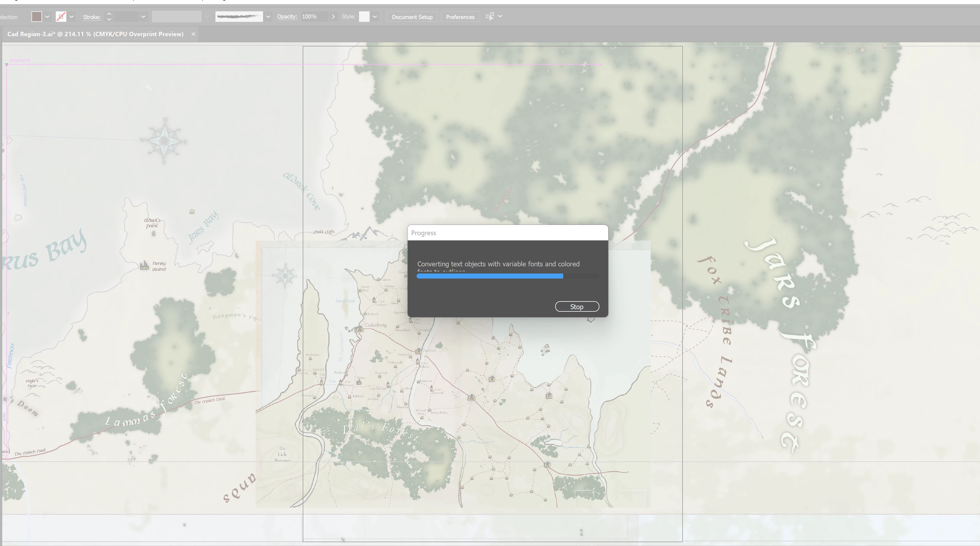Expand the brush definition dropdown
This screenshot has height=546, width=980.
tap(268, 17)
